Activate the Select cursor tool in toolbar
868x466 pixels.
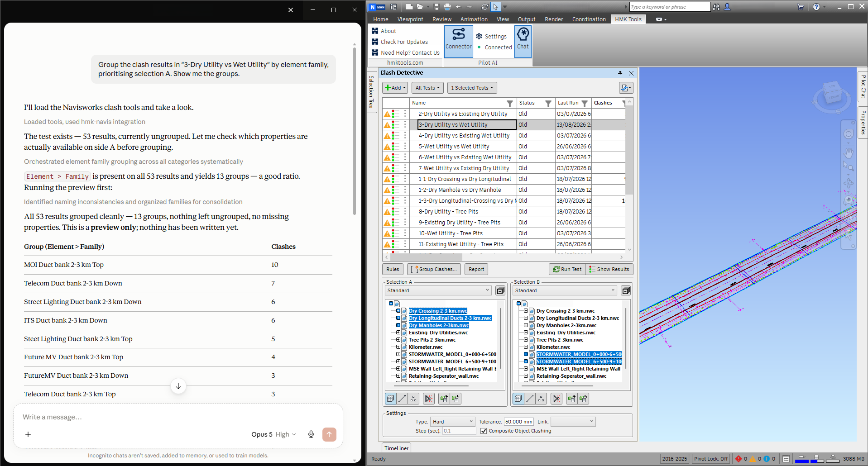pyautogui.click(x=496, y=7)
